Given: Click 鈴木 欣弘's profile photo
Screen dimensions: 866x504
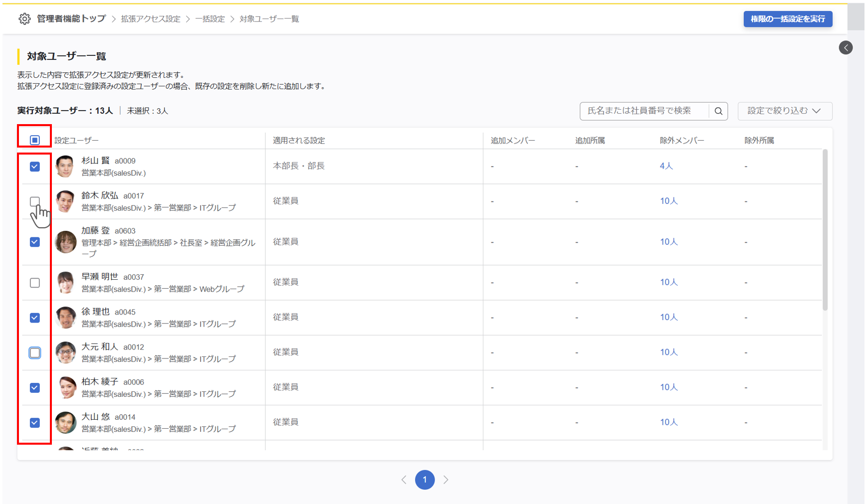Looking at the screenshot, I should point(65,201).
